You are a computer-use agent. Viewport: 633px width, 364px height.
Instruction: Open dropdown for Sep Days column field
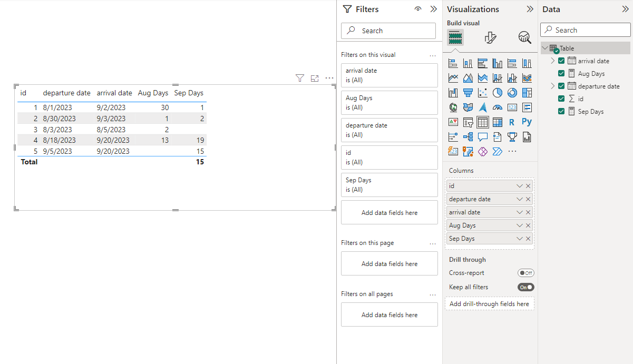point(520,239)
